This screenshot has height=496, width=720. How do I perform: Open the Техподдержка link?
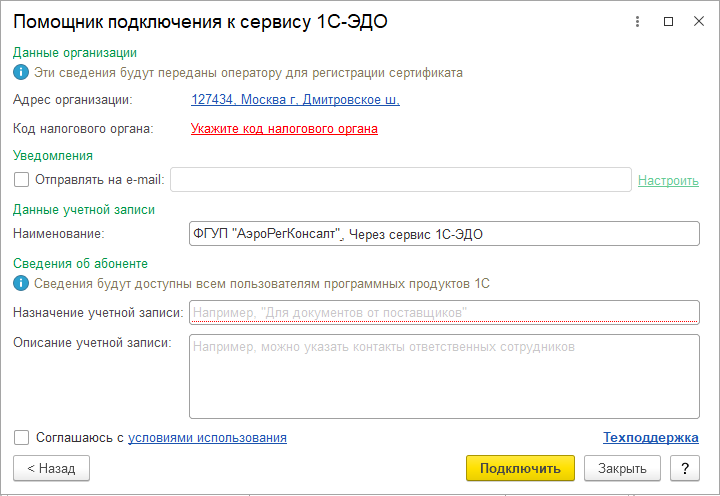point(650,437)
